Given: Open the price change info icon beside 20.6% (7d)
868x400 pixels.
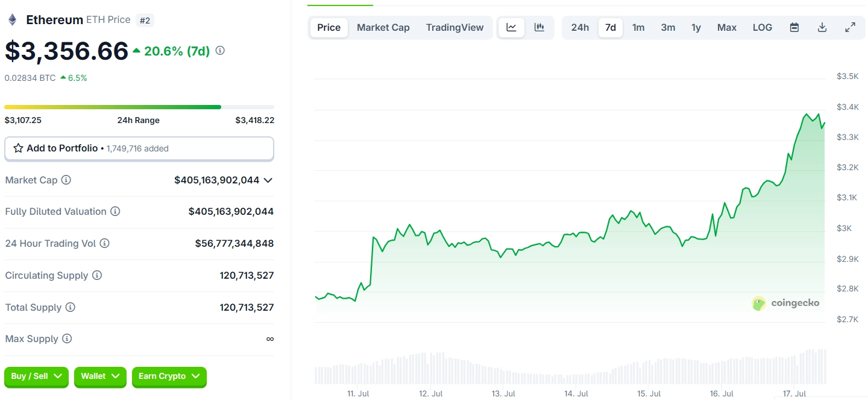Looking at the screenshot, I should tap(220, 51).
